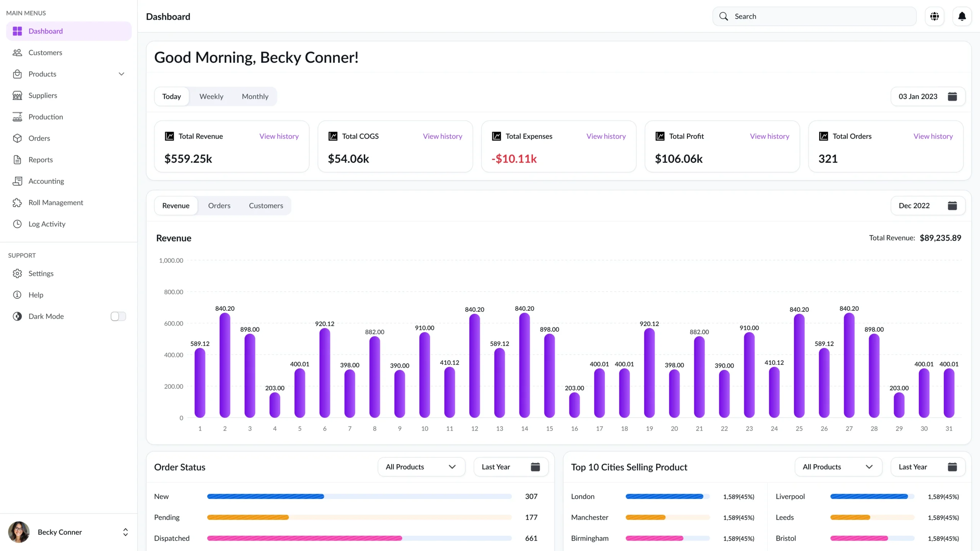Open Suppliers from the sidebar
980x551 pixels.
42,95
